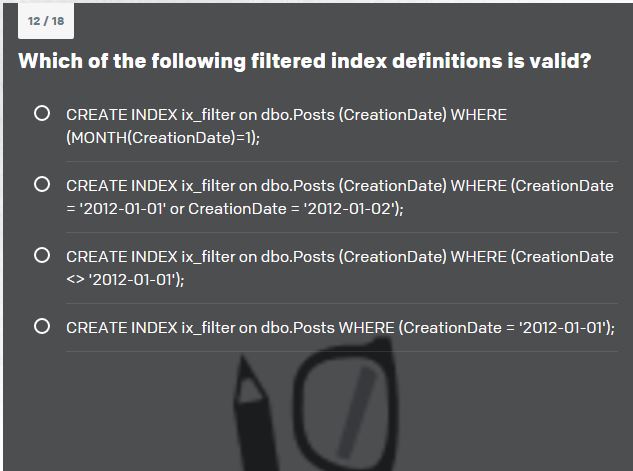Click the fourth answer's dbo.Posts WHERE text

(x=340, y=328)
